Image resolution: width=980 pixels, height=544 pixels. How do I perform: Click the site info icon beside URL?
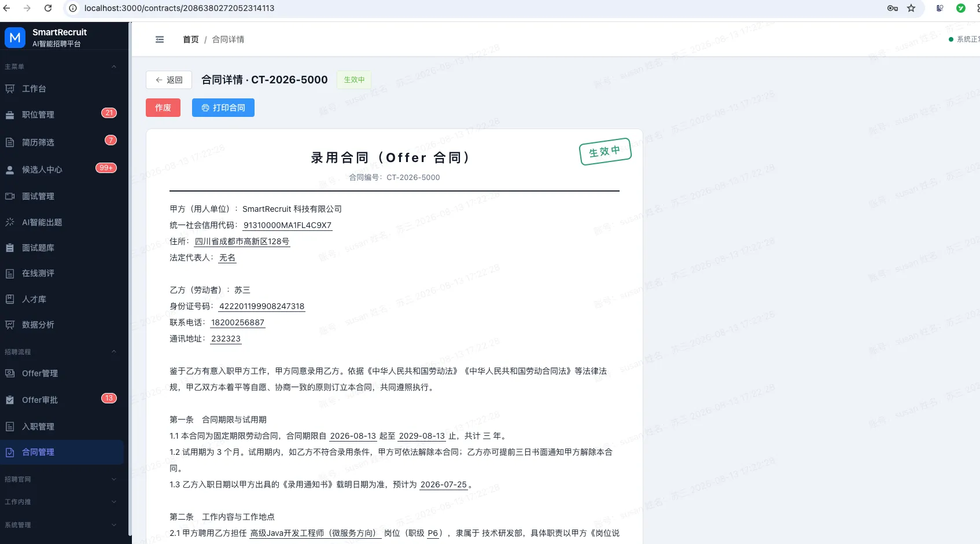pyautogui.click(x=73, y=8)
